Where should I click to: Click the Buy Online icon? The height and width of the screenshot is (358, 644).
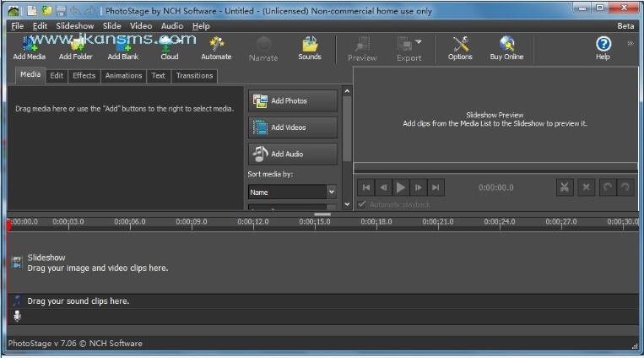point(506,48)
